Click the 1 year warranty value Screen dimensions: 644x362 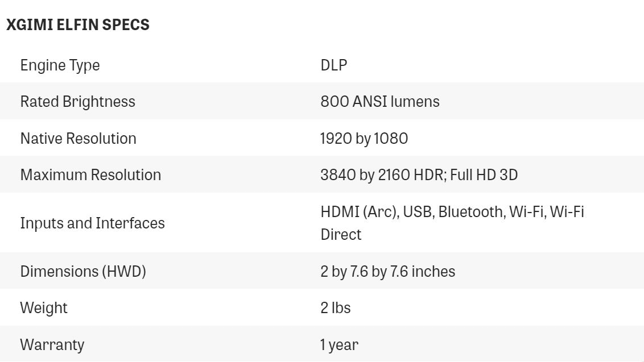click(x=339, y=344)
